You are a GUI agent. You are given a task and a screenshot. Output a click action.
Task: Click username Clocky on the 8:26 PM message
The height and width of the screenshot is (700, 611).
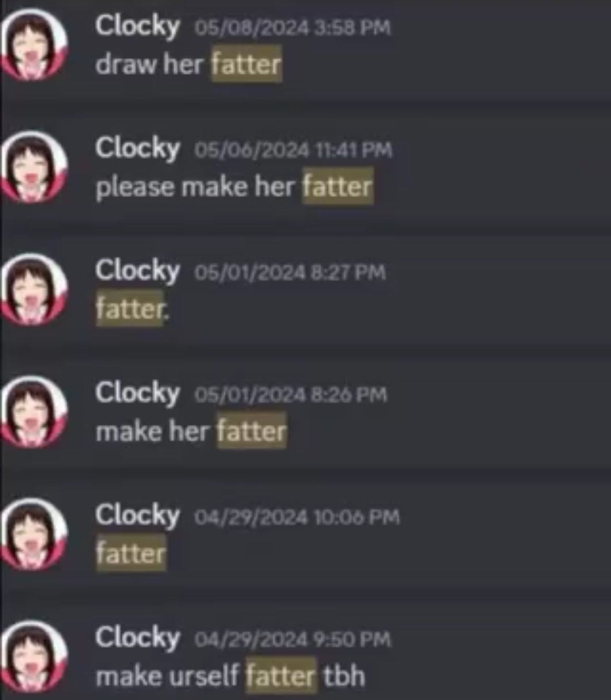pos(137,393)
